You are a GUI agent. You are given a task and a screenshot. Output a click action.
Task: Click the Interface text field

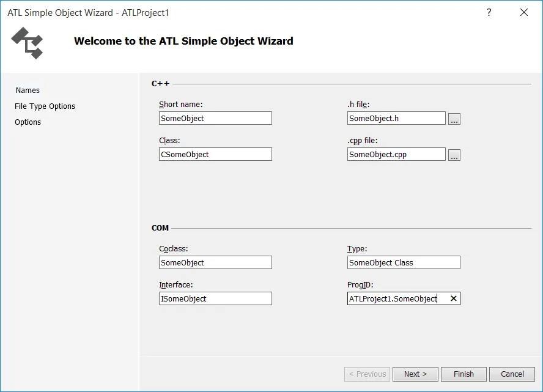coord(215,299)
